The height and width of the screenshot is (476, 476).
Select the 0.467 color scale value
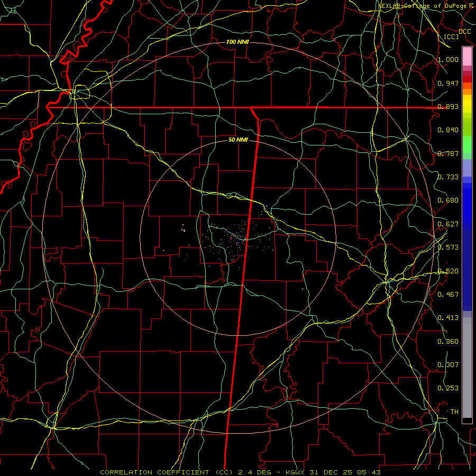(448, 295)
